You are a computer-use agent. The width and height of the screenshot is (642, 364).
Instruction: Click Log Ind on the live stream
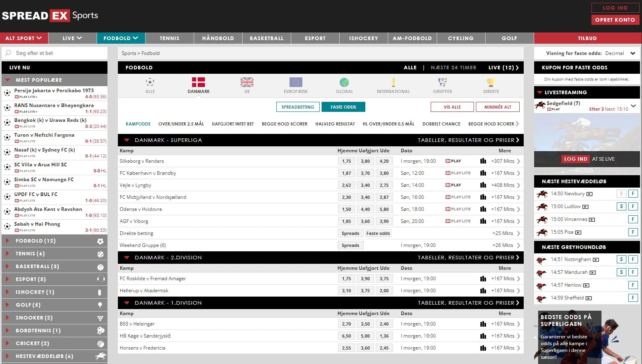575,159
